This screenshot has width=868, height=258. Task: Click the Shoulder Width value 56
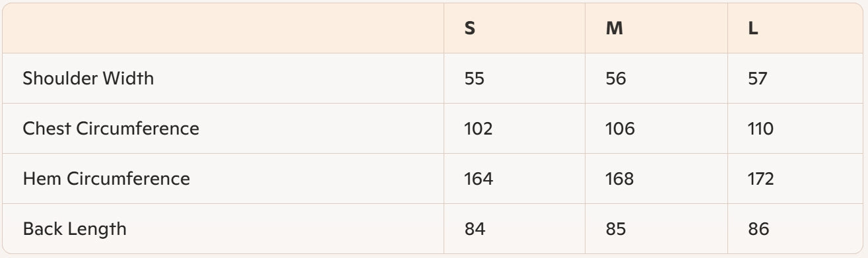tap(616, 79)
